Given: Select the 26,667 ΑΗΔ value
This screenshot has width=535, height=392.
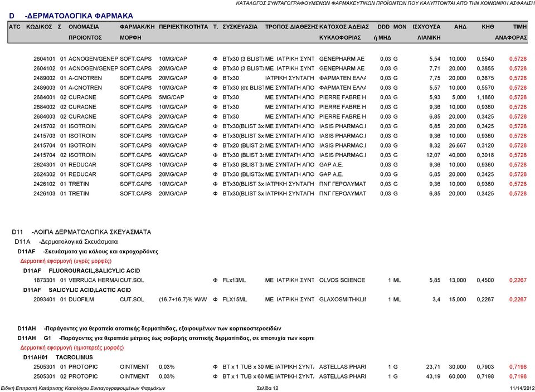Looking at the screenshot, I should coord(458,145).
